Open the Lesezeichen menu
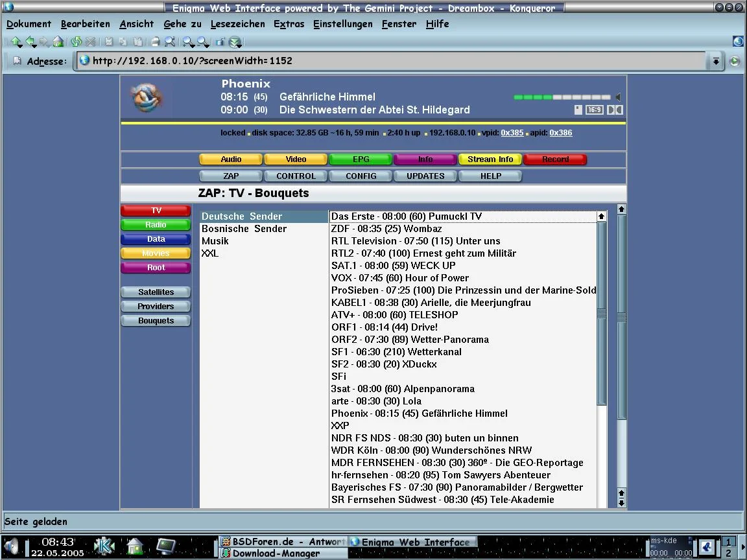 237,24
